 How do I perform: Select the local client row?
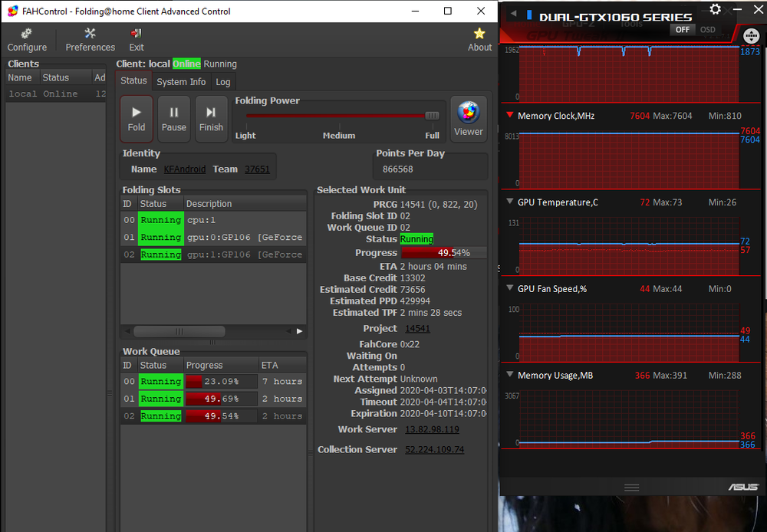pyautogui.click(x=56, y=94)
